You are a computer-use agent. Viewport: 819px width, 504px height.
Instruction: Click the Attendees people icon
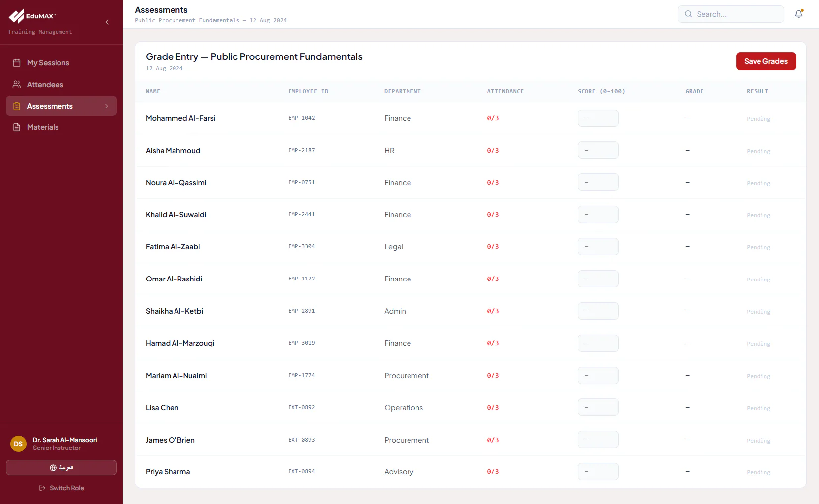(17, 85)
